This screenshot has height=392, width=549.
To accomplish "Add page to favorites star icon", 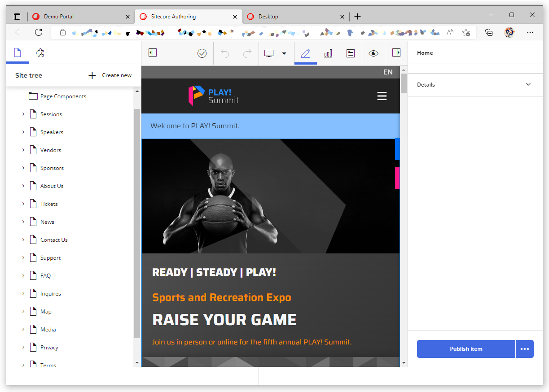I will pyautogui.click(x=466, y=32).
